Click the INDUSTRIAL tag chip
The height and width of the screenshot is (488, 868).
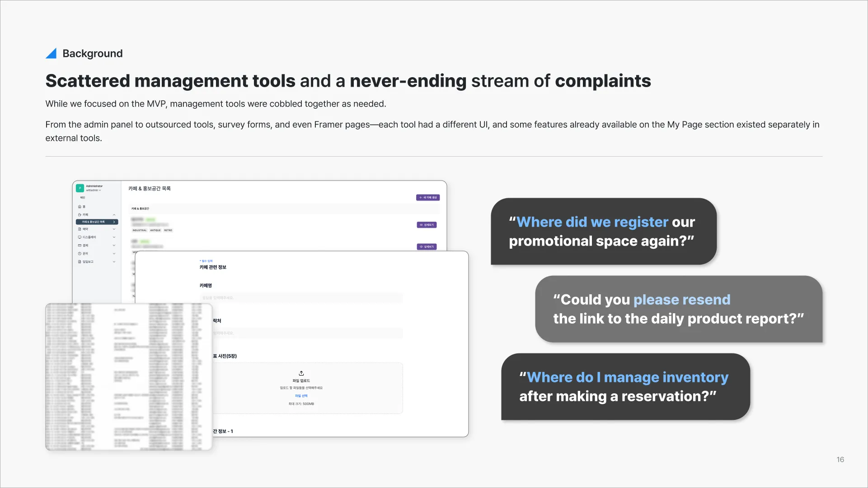[140, 230]
